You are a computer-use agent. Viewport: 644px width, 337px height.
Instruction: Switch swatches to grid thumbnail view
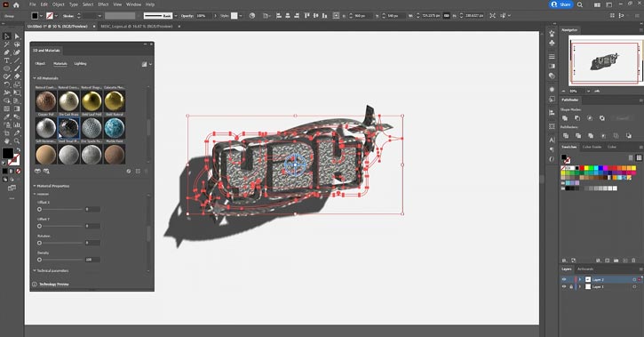coord(639,157)
